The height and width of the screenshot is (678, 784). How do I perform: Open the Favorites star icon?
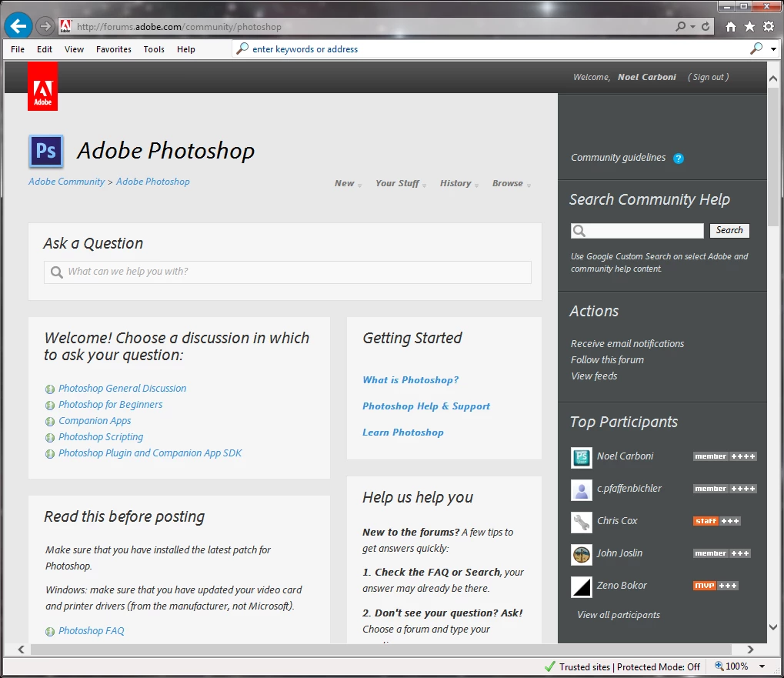pyautogui.click(x=749, y=26)
